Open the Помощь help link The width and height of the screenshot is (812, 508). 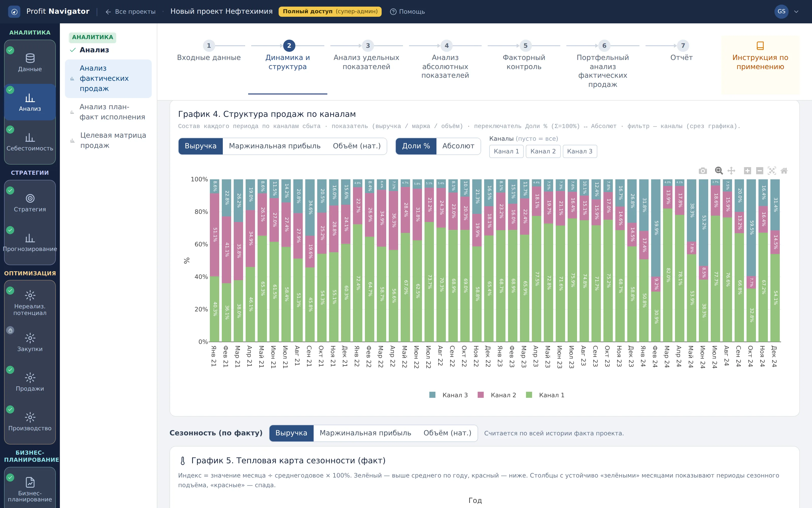pyautogui.click(x=407, y=12)
